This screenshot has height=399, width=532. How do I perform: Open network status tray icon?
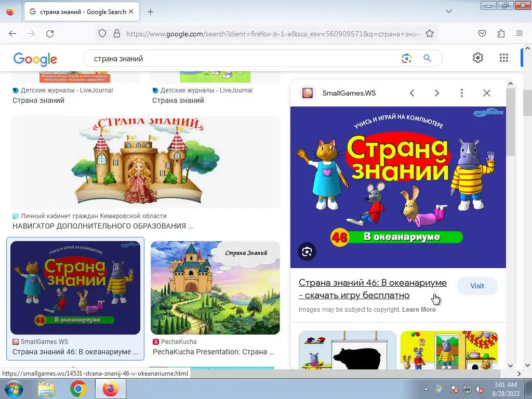pos(467,389)
